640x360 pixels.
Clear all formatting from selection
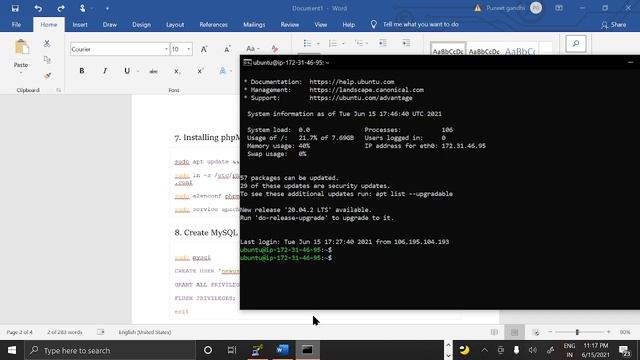[x=275, y=49]
